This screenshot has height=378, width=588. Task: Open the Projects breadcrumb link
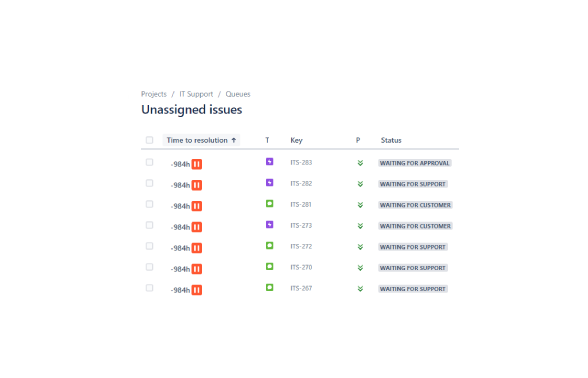154,94
